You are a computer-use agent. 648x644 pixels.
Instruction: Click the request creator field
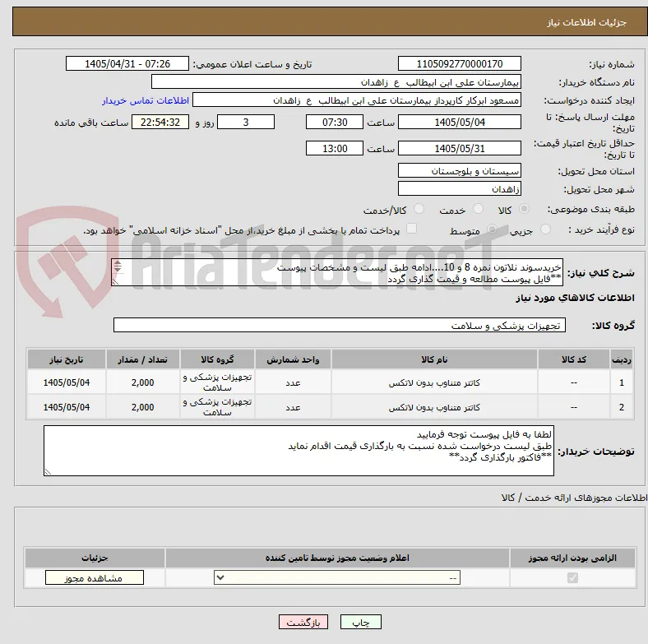coord(357,100)
